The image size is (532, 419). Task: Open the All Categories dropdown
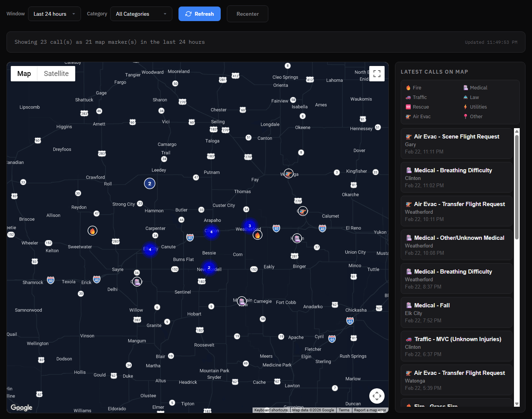141,13
